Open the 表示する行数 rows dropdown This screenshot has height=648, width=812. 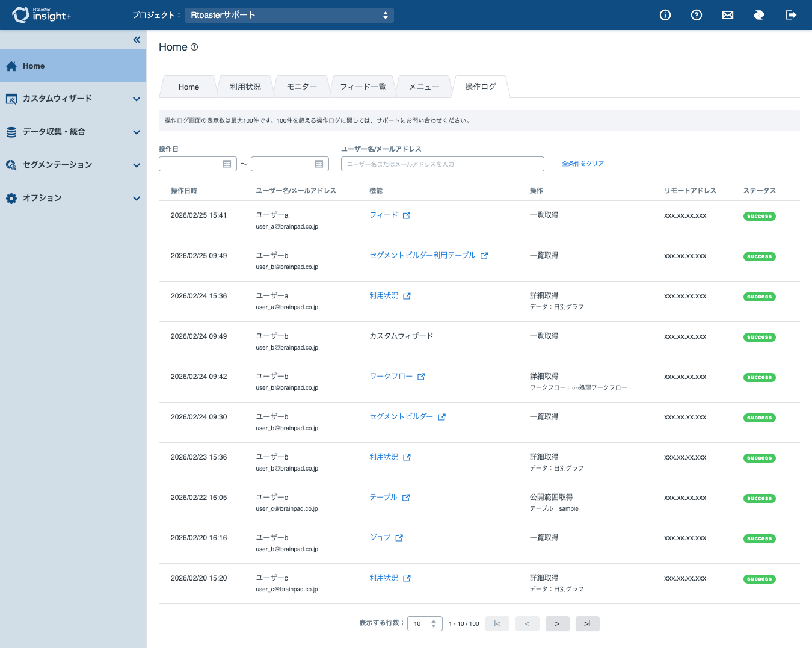point(425,624)
